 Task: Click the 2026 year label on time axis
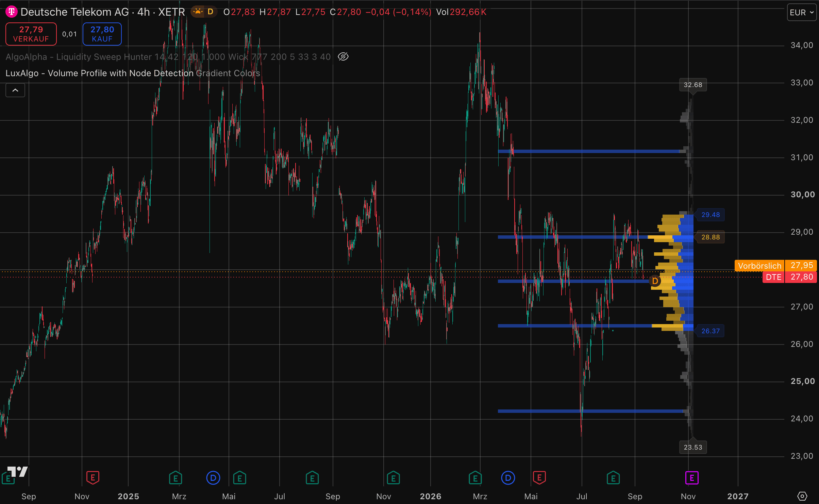pos(431,496)
